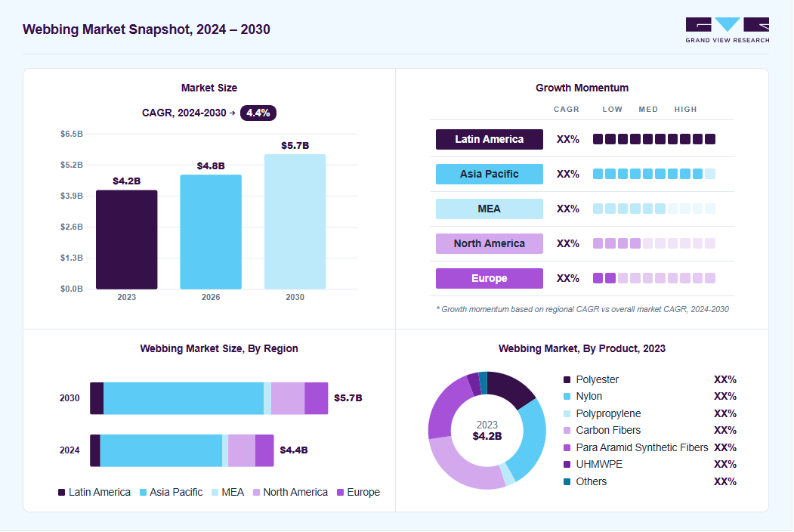
Task: Click the Latin America region label
Action: click(x=489, y=139)
